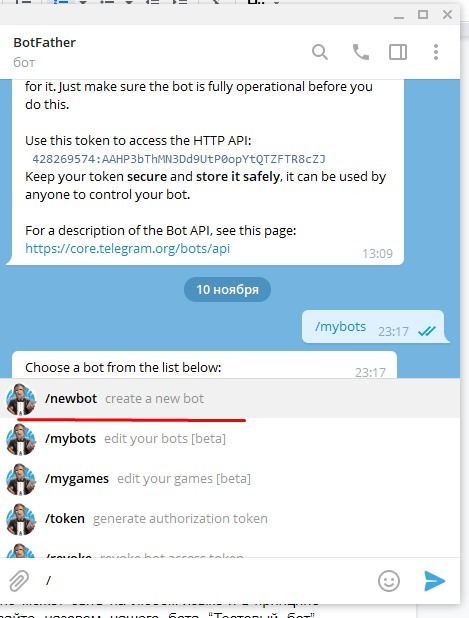This screenshot has width=469, height=618.
Task: Open the core.telegram.org/bots/api link
Action: [127, 249]
